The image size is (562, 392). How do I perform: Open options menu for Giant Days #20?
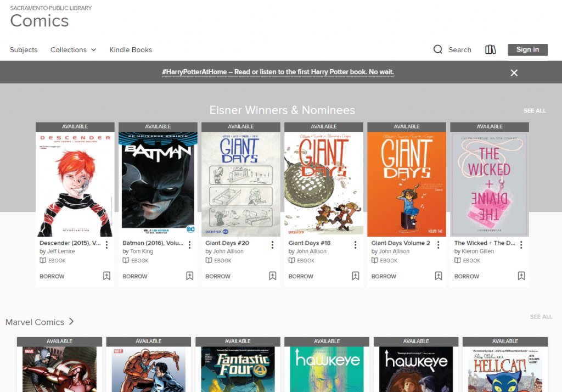pyautogui.click(x=272, y=245)
